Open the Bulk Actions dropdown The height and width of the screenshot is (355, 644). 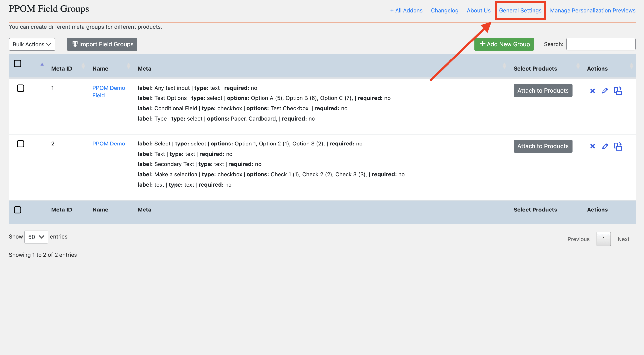[x=32, y=44]
